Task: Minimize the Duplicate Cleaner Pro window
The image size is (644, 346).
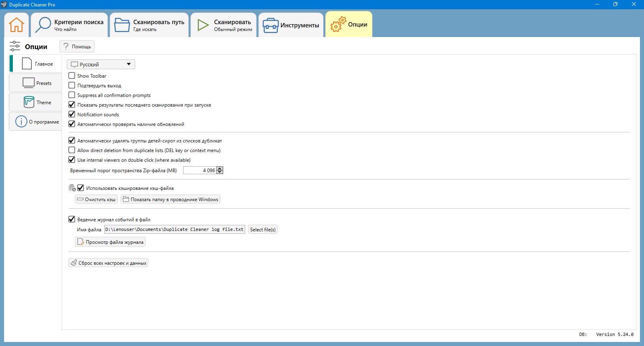Action: (597, 4)
